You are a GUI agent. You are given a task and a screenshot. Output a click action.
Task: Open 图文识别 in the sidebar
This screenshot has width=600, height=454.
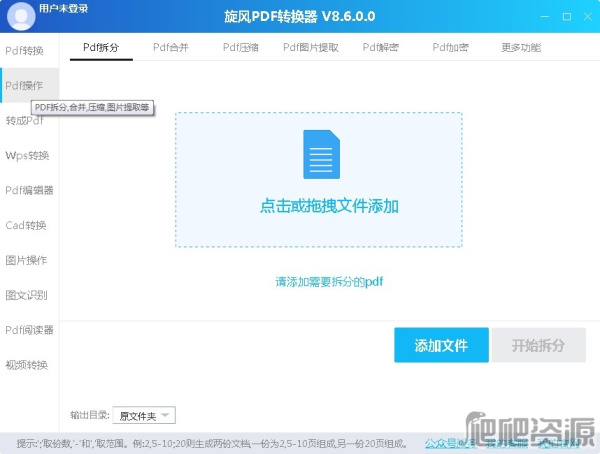point(26,295)
